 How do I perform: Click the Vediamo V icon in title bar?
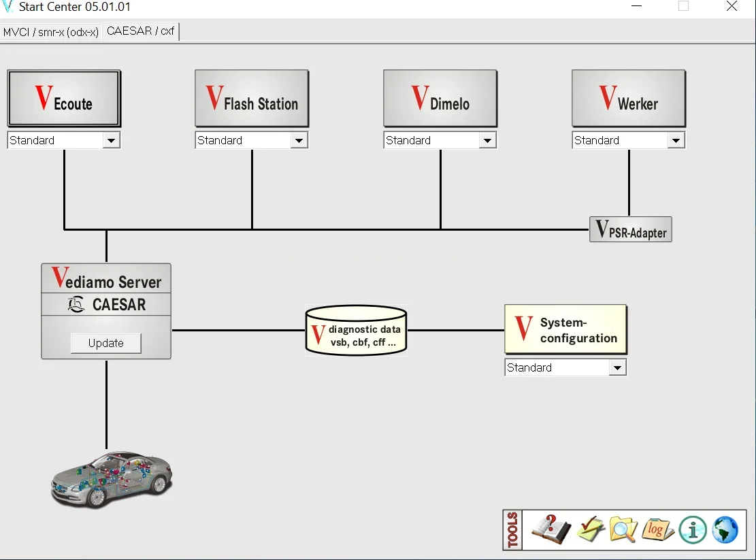(x=7, y=7)
